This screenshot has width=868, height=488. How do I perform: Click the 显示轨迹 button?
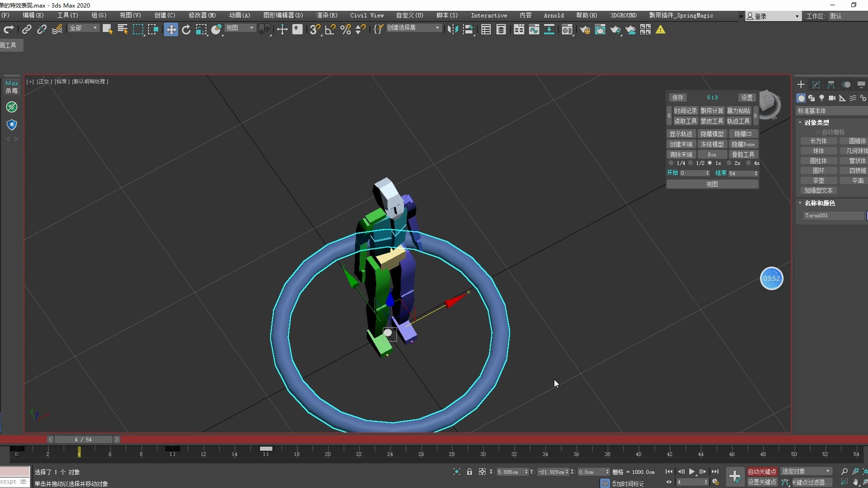coord(681,134)
